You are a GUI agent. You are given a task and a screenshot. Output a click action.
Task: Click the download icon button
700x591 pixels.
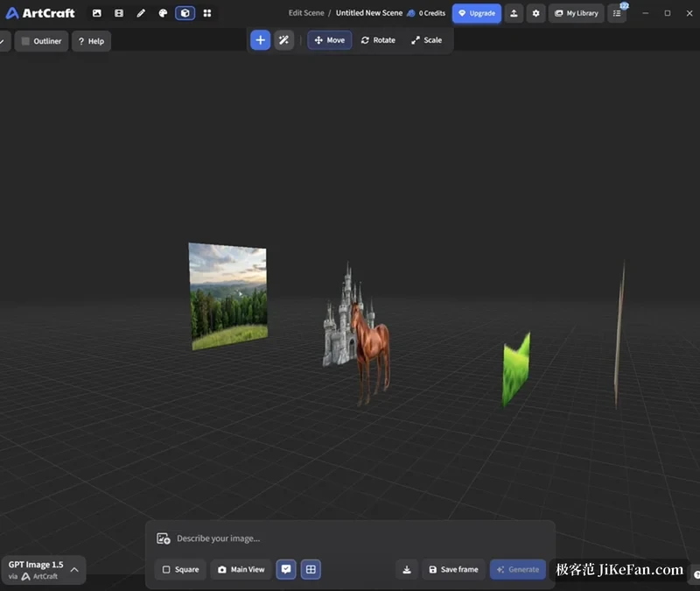point(407,570)
